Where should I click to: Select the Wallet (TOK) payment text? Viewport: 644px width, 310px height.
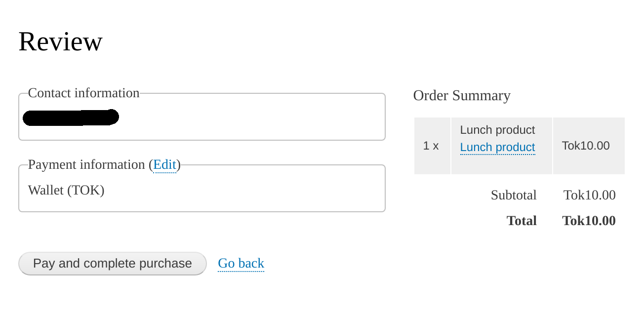(66, 191)
